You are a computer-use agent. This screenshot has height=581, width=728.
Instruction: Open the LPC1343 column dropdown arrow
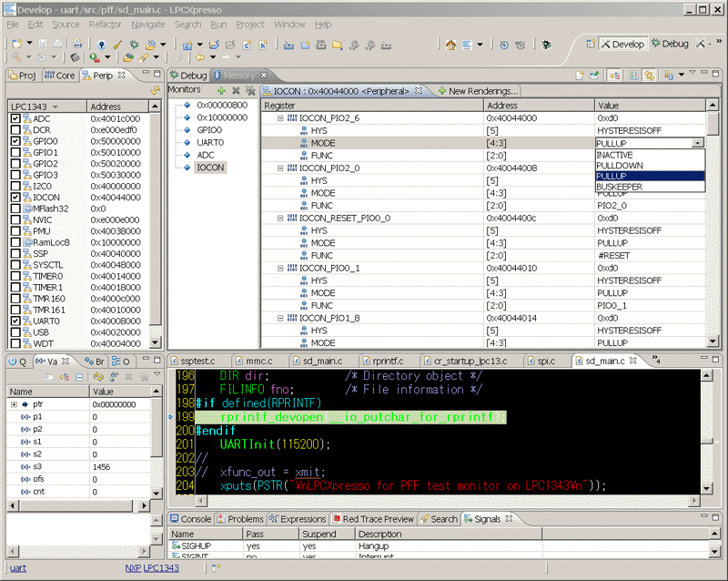coord(55,107)
